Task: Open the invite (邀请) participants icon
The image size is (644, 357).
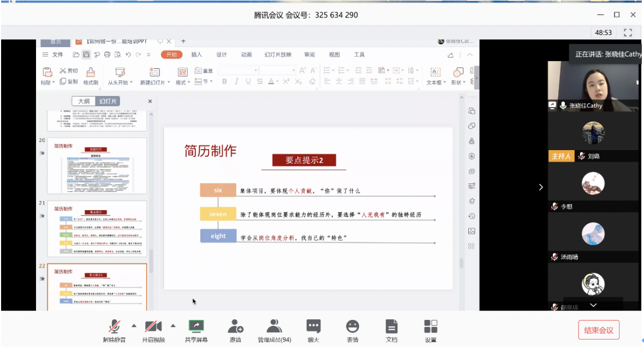Action: [x=235, y=326]
